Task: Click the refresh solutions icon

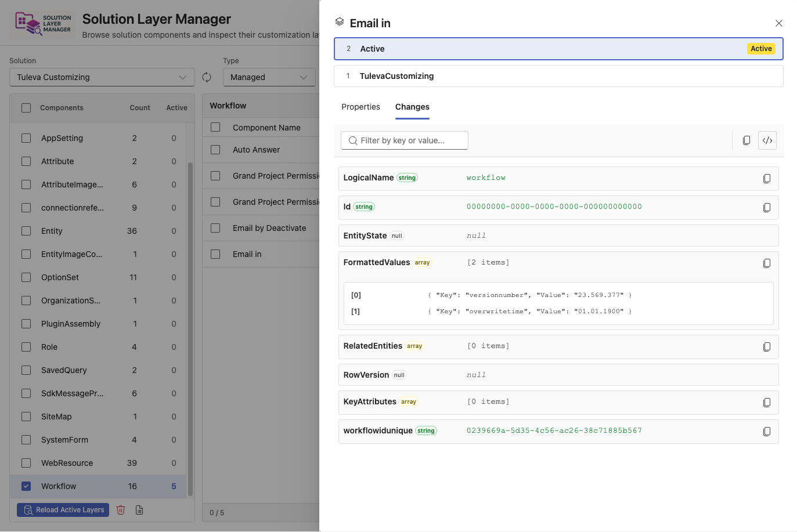Action: (207, 77)
